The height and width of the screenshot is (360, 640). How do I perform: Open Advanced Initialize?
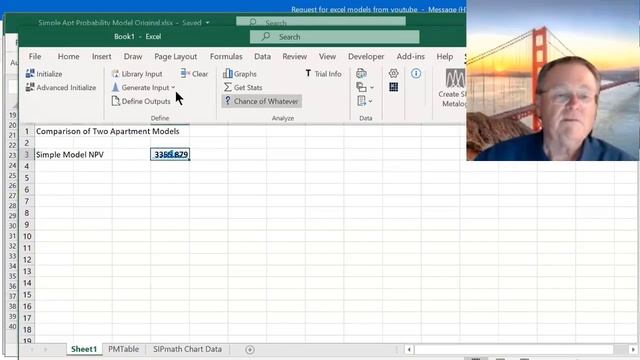[60, 87]
